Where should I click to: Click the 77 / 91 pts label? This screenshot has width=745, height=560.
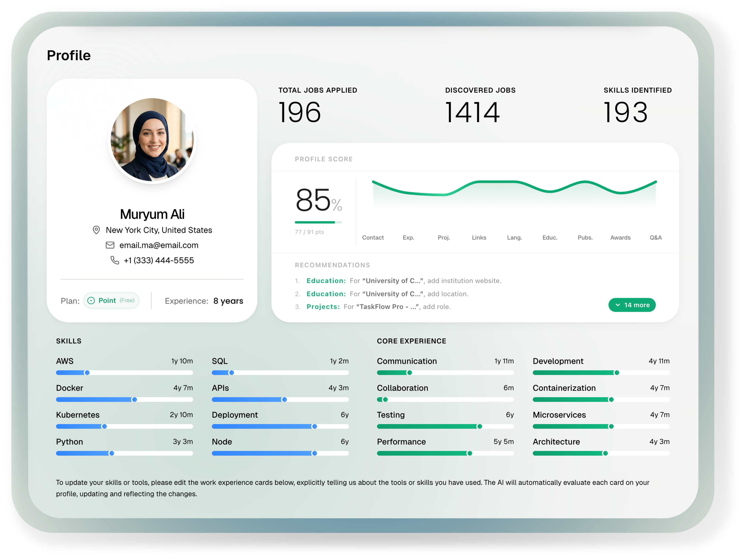(x=309, y=232)
